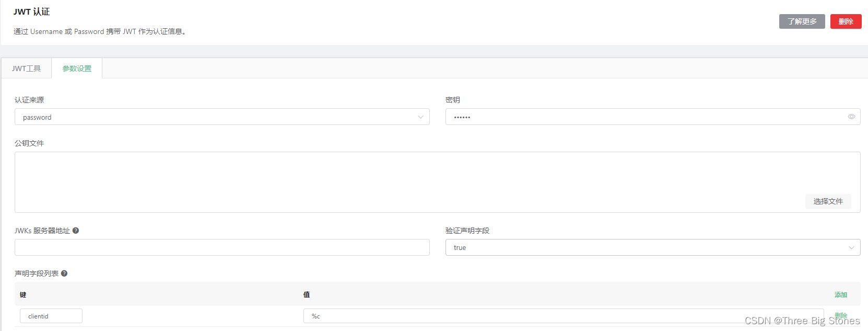Screen dimensions: 868x331
Task: Click the 认证来源 label
Action: (x=29, y=100)
